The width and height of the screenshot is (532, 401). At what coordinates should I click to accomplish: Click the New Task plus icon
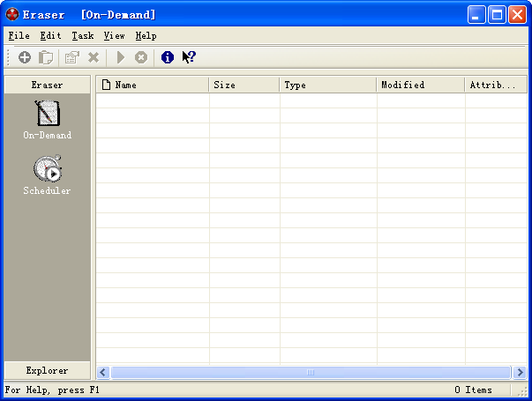[x=24, y=57]
